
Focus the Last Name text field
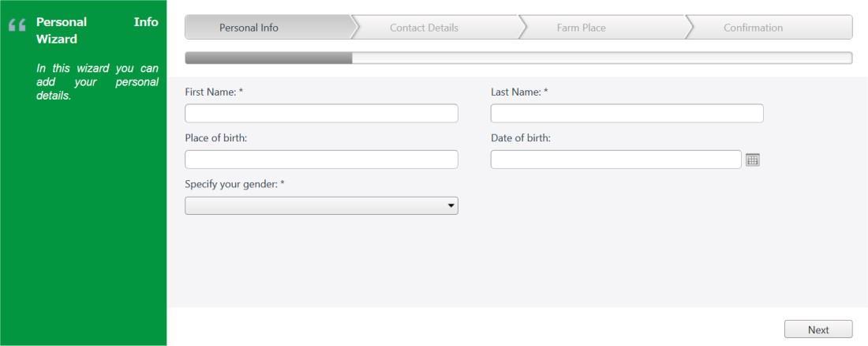(x=627, y=113)
